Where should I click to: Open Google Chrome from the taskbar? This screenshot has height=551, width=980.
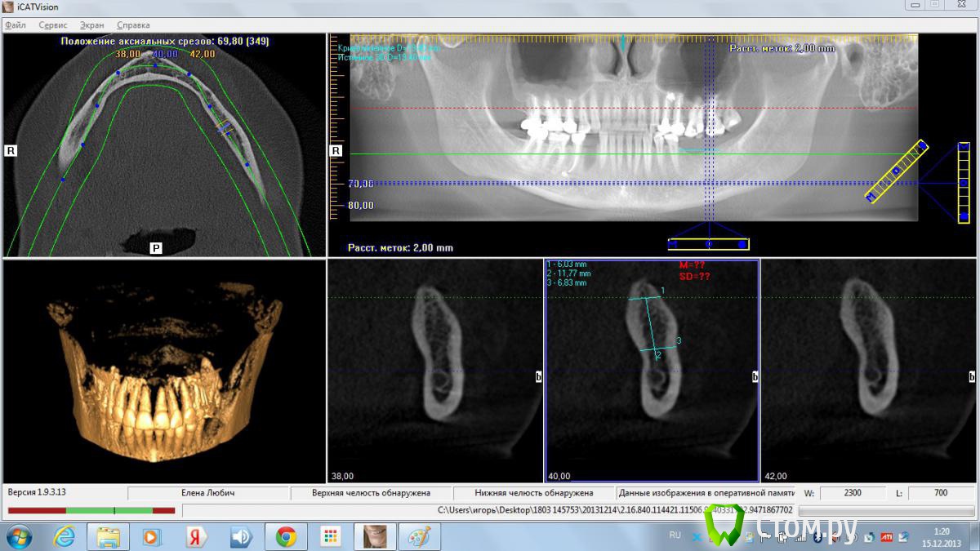[x=286, y=536]
